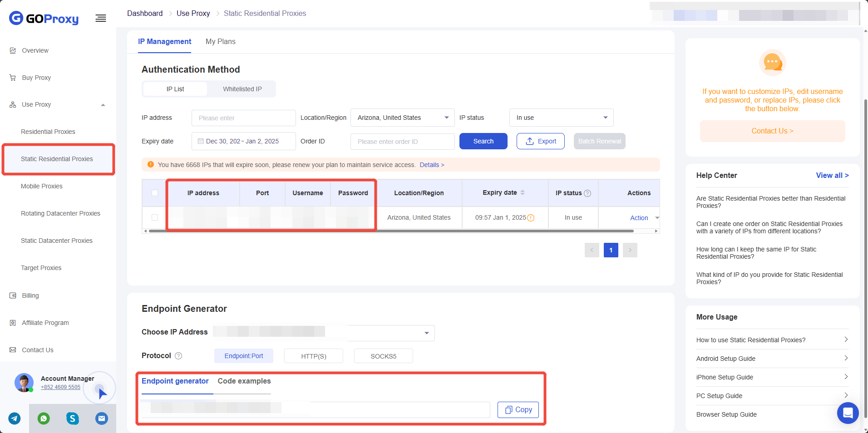
Task: Open WhatsApp contact icon
Action: [44, 418]
